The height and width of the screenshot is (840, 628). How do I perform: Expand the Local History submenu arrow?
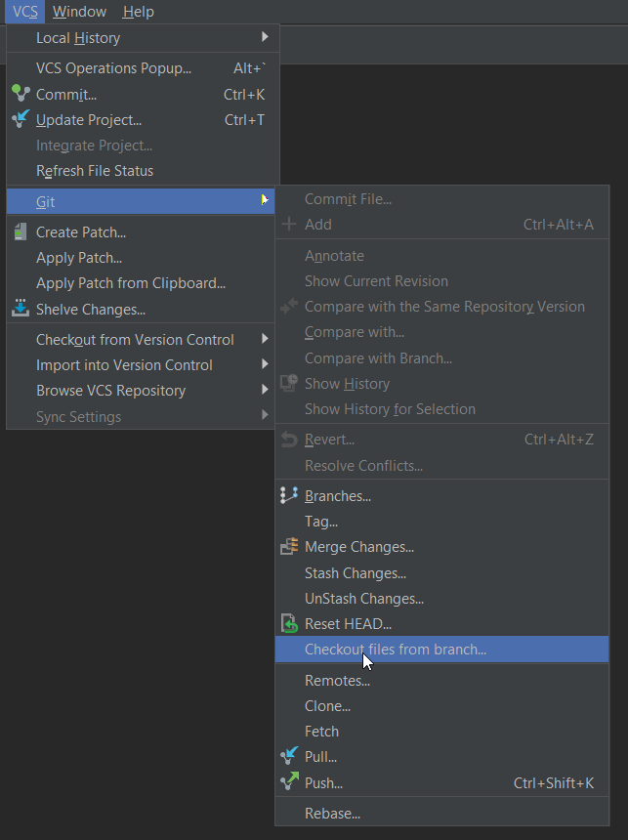pos(265,37)
